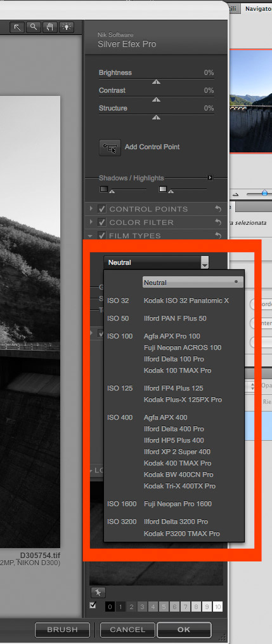
Task: Toggle the Film Types checkbox
Action: [x=102, y=236]
